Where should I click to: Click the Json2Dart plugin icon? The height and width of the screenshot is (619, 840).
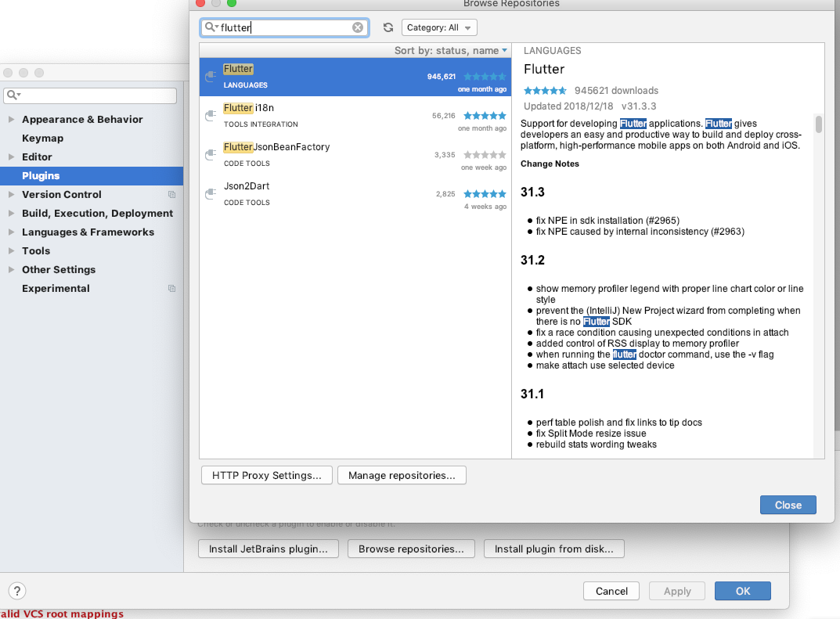click(x=211, y=194)
